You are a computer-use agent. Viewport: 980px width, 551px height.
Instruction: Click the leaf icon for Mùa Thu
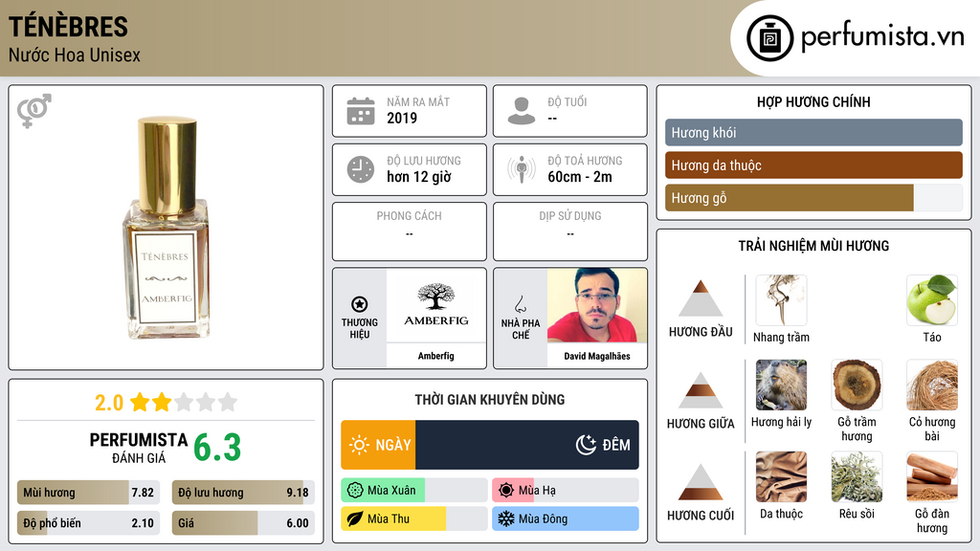(x=354, y=518)
